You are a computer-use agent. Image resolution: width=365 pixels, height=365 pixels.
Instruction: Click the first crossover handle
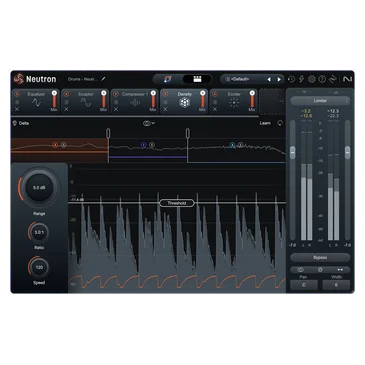coord(108,133)
